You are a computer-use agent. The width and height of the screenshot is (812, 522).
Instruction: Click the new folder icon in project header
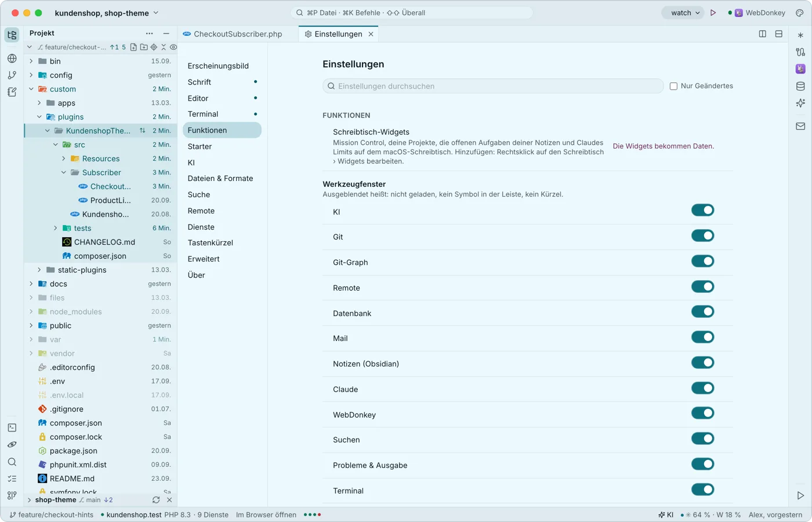click(x=144, y=48)
